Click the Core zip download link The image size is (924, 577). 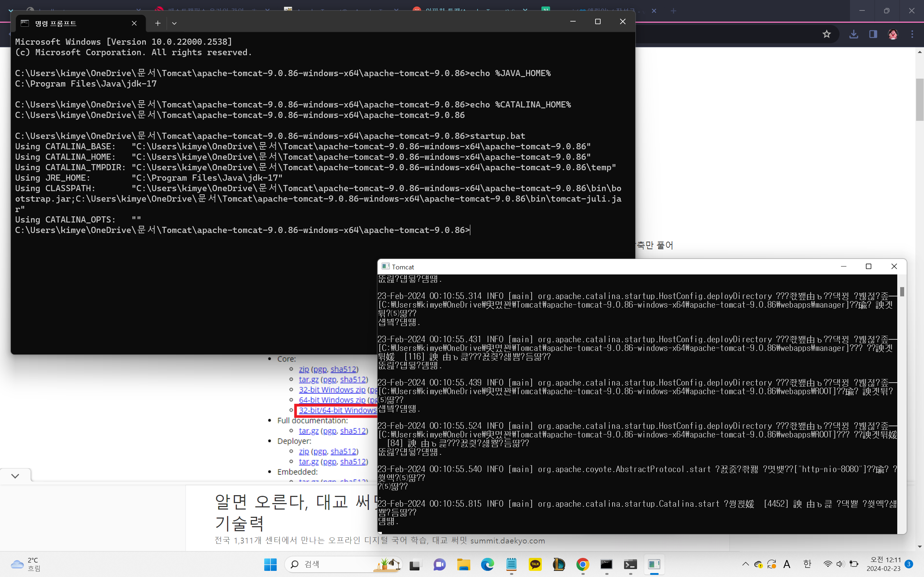pos(304,369)
